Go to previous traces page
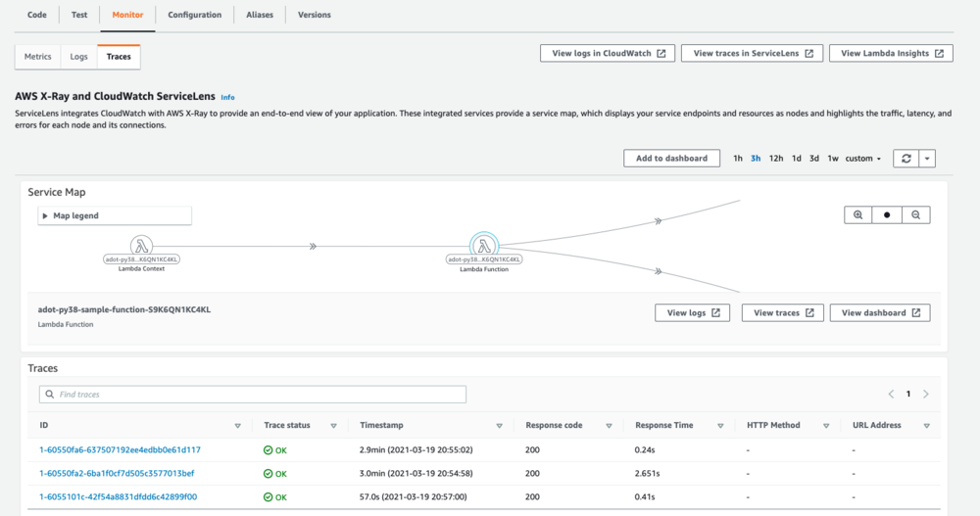Viewport: 980px width, 516px height. click(891, 395)
